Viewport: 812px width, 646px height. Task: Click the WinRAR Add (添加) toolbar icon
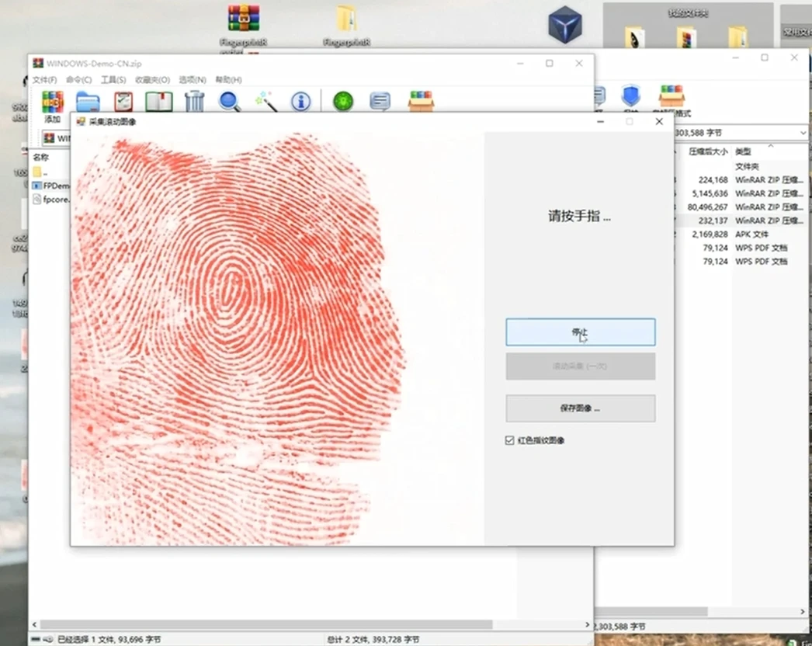[52, 102]
